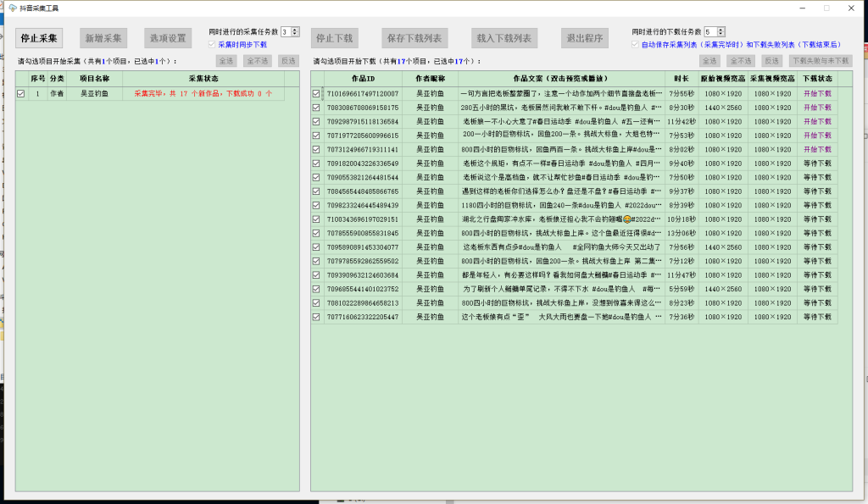
Task: Toggle checkbox for work 7092987915118136584
Action: [316, 122]
